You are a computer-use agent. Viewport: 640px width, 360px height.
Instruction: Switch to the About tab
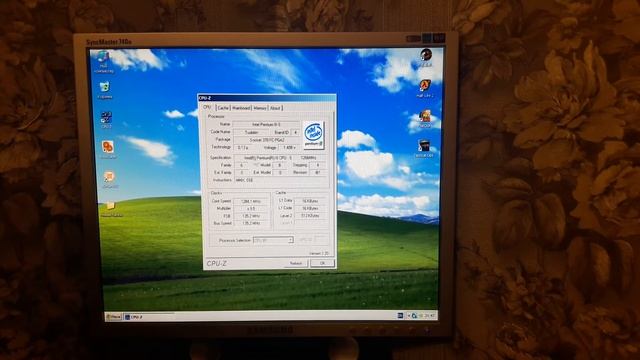click(x=276, y=108)
